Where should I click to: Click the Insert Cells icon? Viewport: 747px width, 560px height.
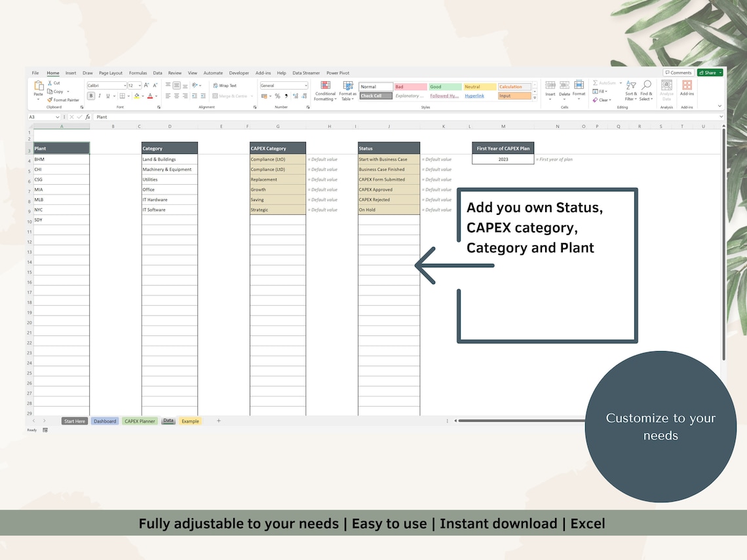[550, 86]
